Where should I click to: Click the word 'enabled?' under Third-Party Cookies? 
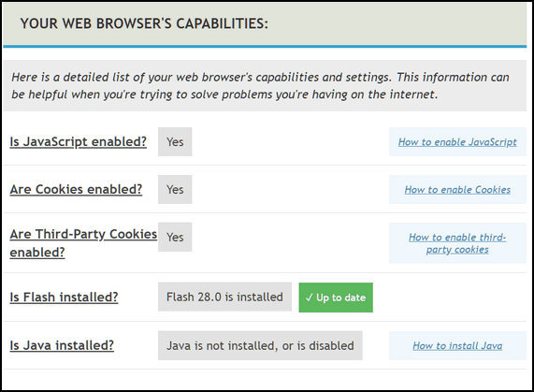click(37, 253)
